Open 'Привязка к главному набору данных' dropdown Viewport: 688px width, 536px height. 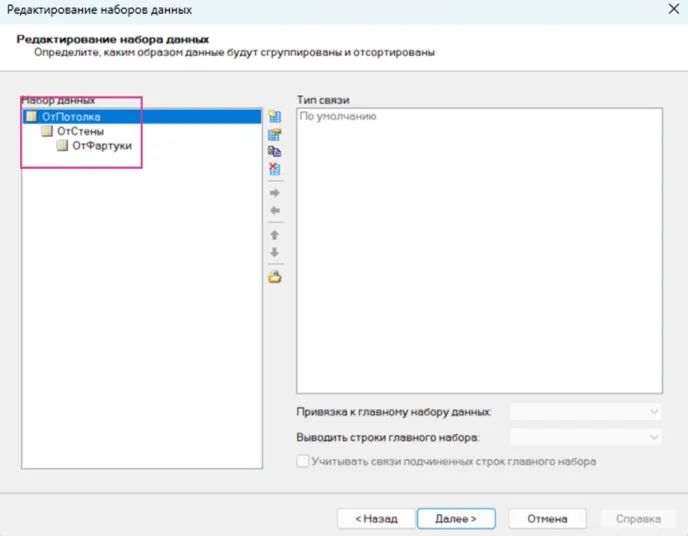pos(586,412)
